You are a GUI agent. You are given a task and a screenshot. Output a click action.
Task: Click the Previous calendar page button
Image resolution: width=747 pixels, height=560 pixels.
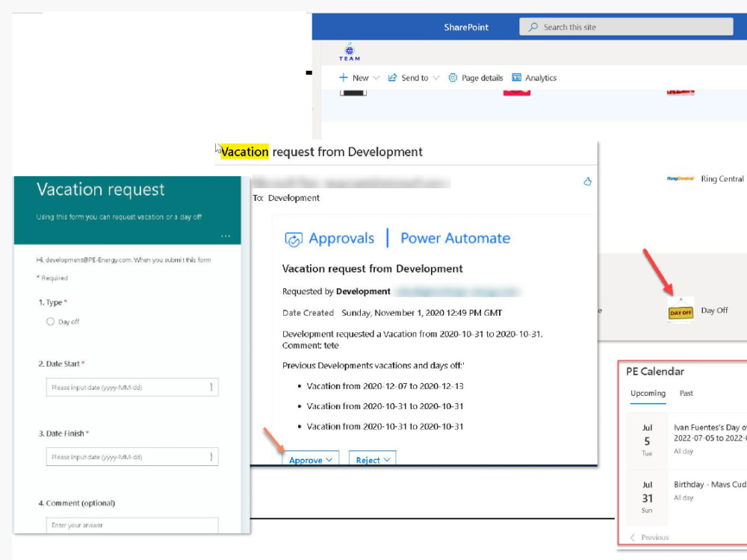(649, 537)
